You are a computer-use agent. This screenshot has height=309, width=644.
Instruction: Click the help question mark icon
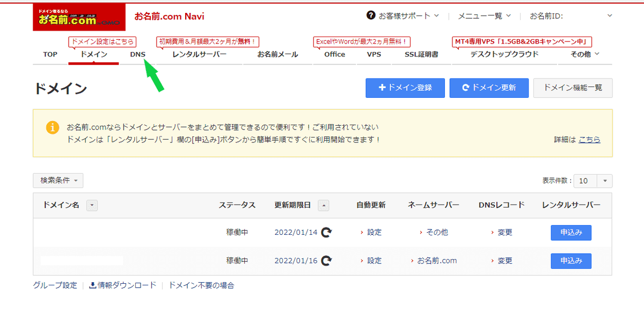coord(370,16)
